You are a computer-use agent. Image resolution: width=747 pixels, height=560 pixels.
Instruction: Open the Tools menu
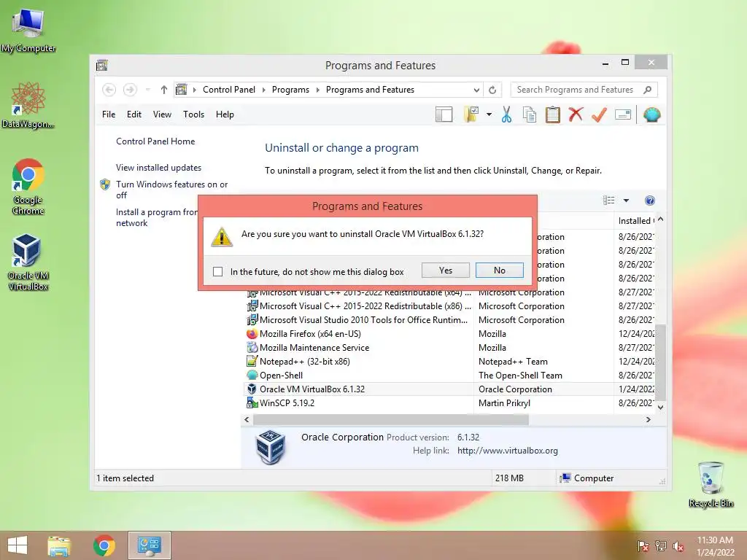click(193, 114)
